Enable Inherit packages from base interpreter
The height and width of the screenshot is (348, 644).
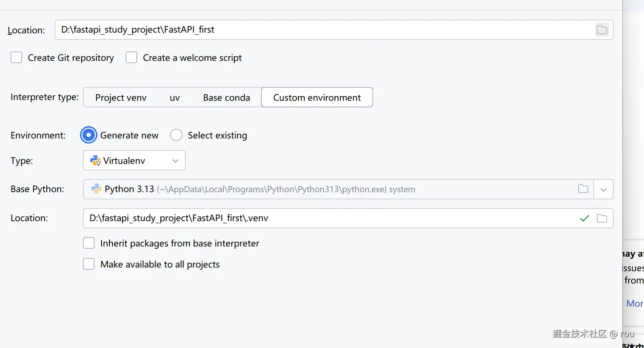click(89, 243)
